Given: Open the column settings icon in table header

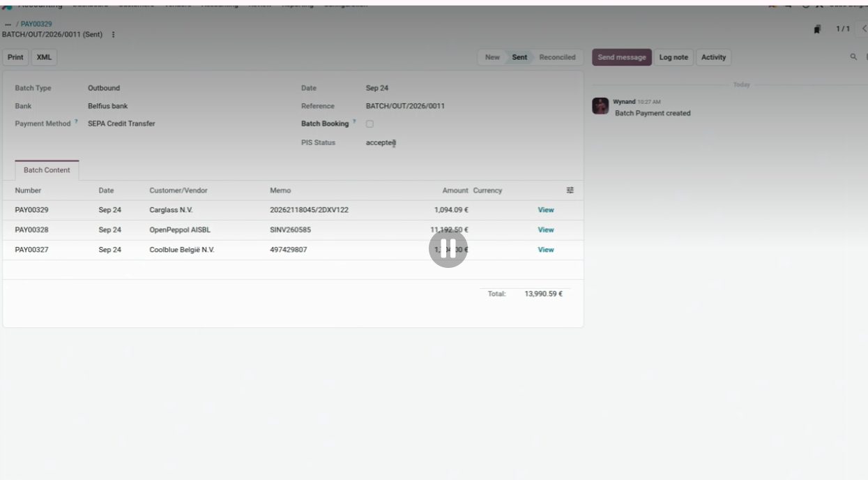Looking at the screenshot, I should 570,190.
